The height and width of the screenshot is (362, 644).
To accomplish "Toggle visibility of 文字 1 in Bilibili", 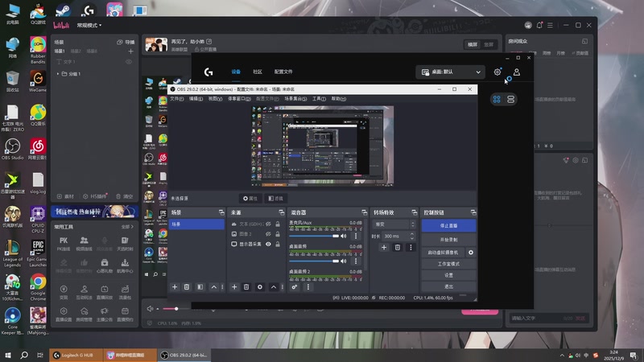I will [129, 62].
